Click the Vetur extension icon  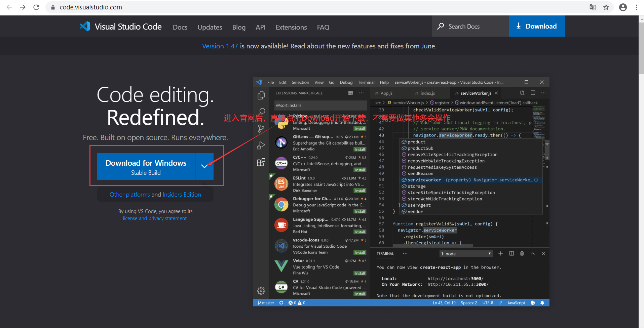point(281,266)
